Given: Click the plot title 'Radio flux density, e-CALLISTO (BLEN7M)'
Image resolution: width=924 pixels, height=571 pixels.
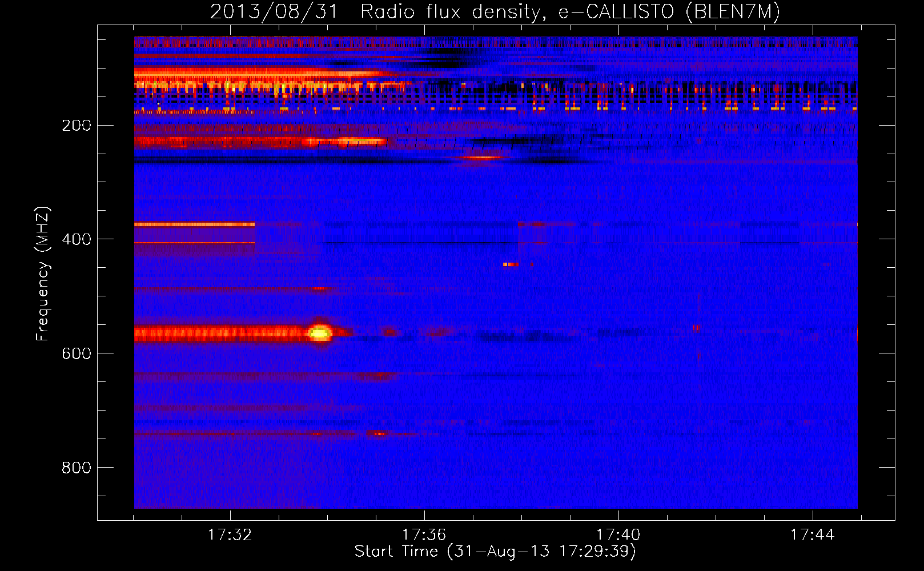Looking at the screenshot, I should [570, 11].
